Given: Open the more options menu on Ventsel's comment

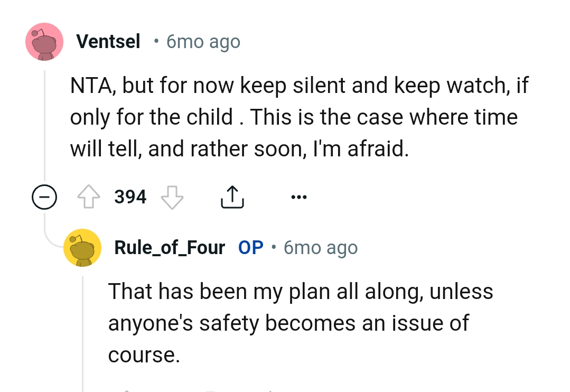Looking at the screenshot, I should tap(299, 196).
